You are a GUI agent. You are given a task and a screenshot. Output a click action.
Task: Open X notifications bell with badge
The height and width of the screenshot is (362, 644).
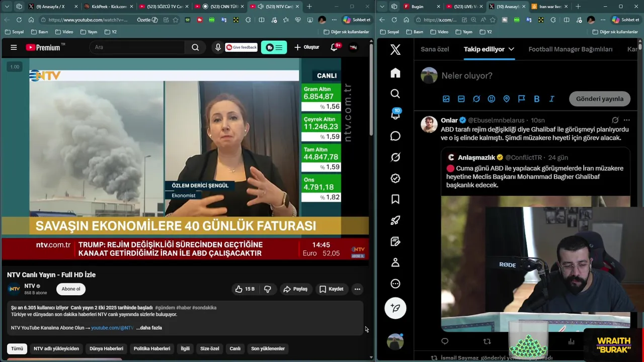pyautogui.click(x=395, y=115)
